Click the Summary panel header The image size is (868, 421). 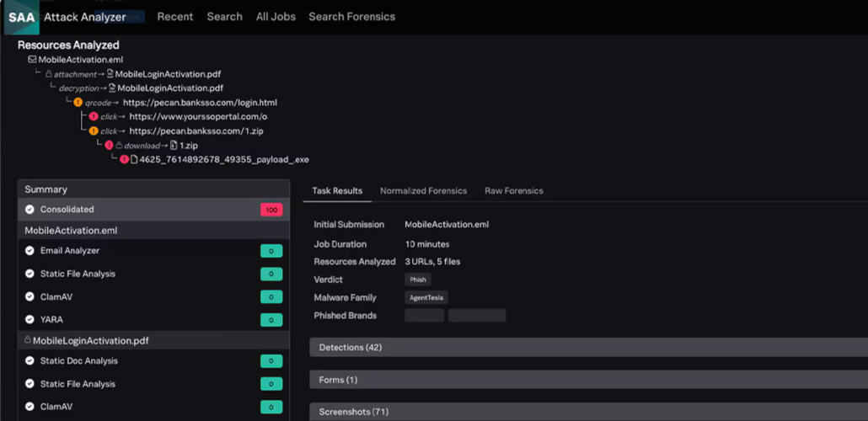pyautogui.click(x=153, y=189)
